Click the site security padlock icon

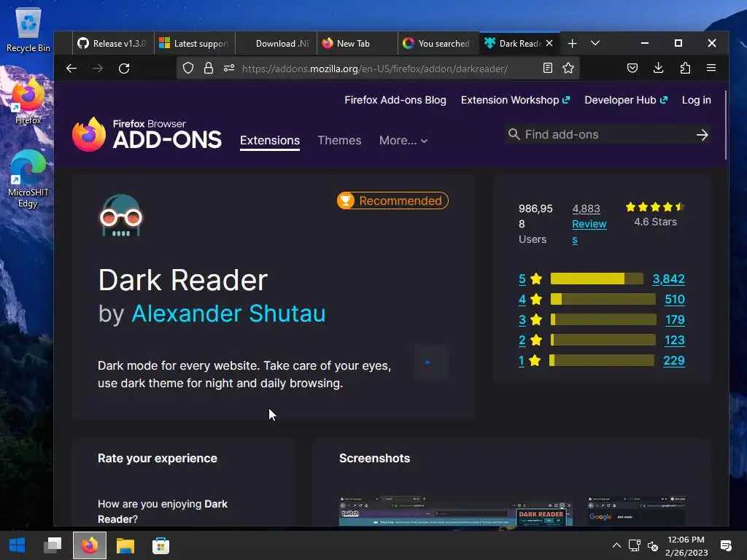(209, 68)
